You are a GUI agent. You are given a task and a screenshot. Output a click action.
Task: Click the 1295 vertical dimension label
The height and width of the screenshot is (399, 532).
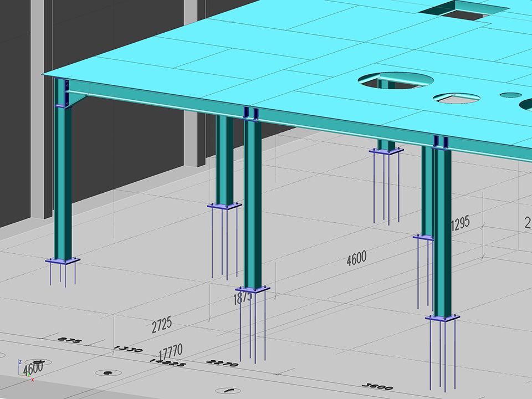[460, 223]
